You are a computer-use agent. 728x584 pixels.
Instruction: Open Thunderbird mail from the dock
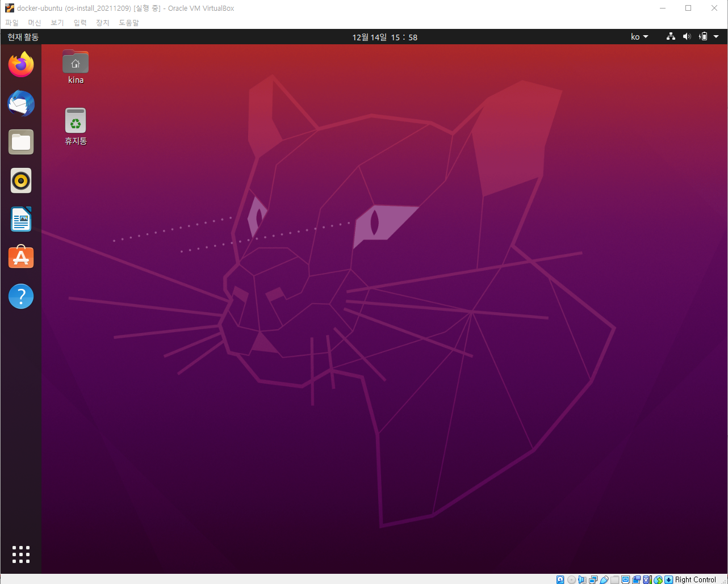coord(21,103)
